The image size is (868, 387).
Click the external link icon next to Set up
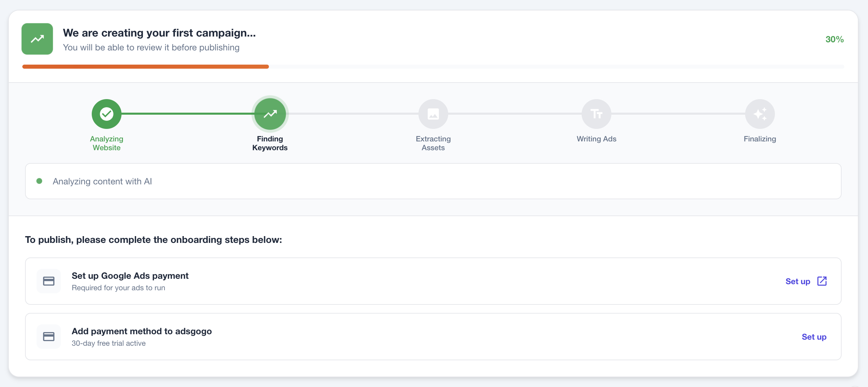click(x=822, y=281)
